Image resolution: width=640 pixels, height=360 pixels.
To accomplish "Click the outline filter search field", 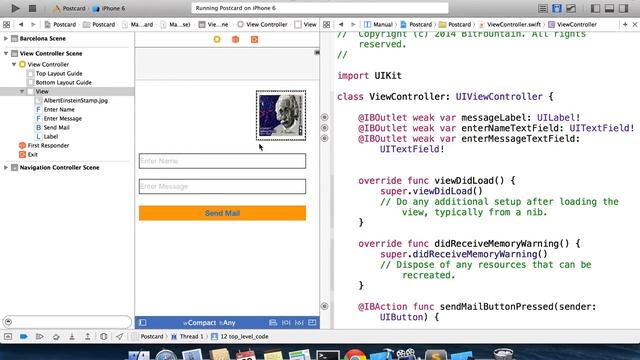I will pyautogui.click(x=67, y=322).
